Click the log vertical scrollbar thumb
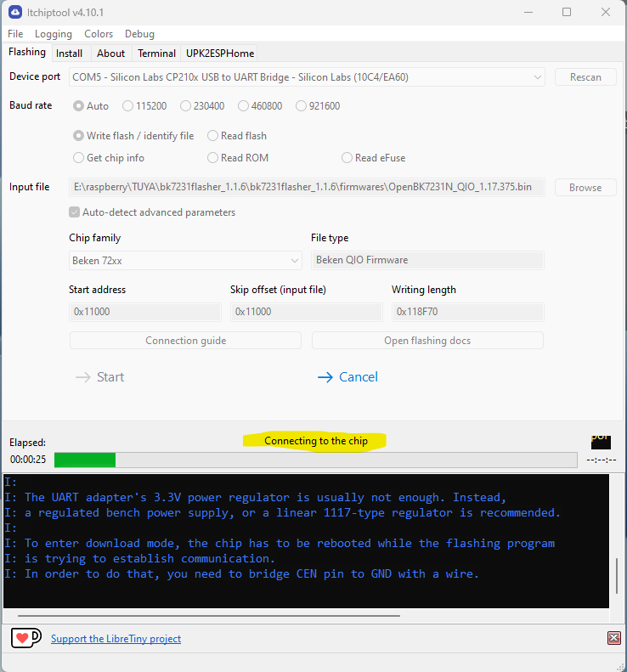The image size is (627, 672). pyautogui.click(x=617, y=575)
